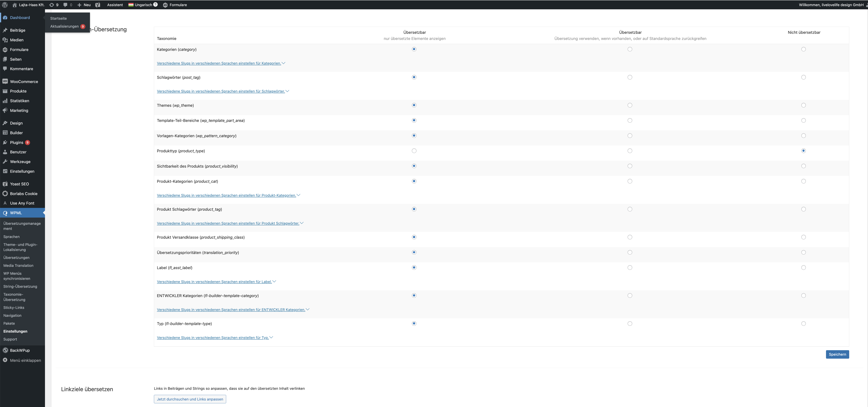Image resolution: width=868 pixels, height=407 pixels.
Task: Click the Plugins plug icon
Action: [5, 142]
